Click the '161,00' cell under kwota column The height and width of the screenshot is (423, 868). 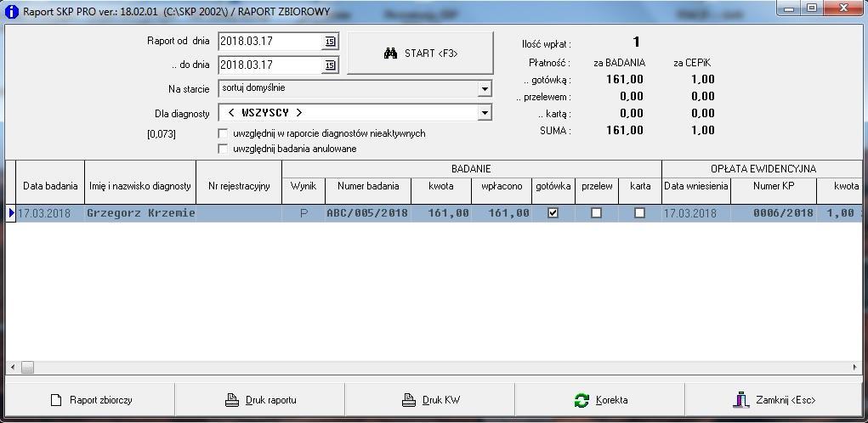tap(441, 213)
